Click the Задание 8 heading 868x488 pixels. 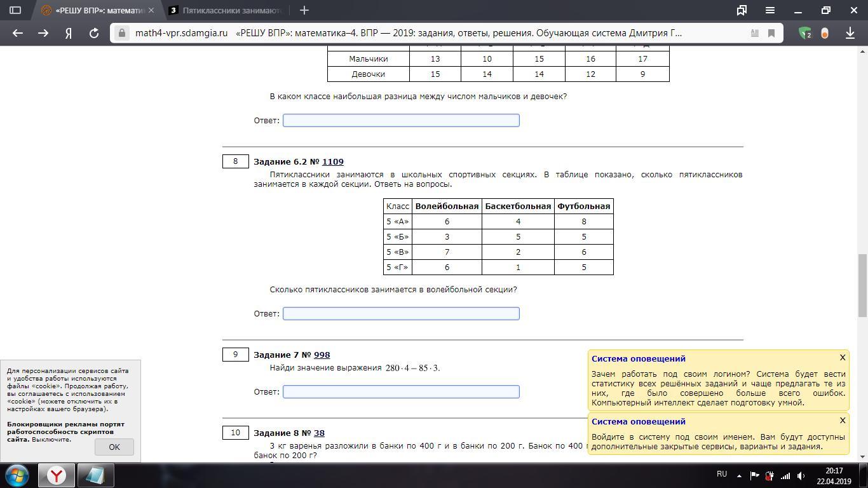289,433
